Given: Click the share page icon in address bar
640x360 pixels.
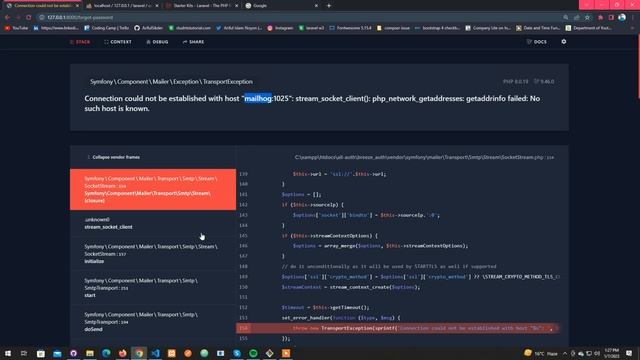Looking at the screenshot, I should point(576,18).
